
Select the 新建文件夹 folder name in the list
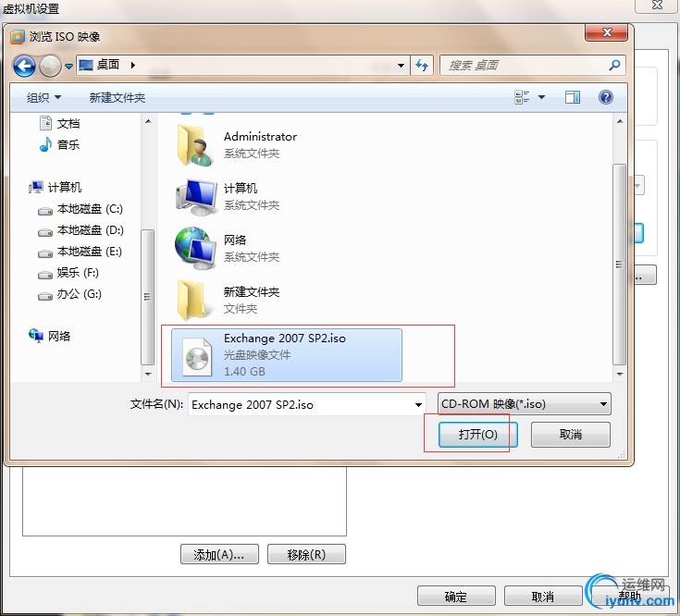(252, 291)
